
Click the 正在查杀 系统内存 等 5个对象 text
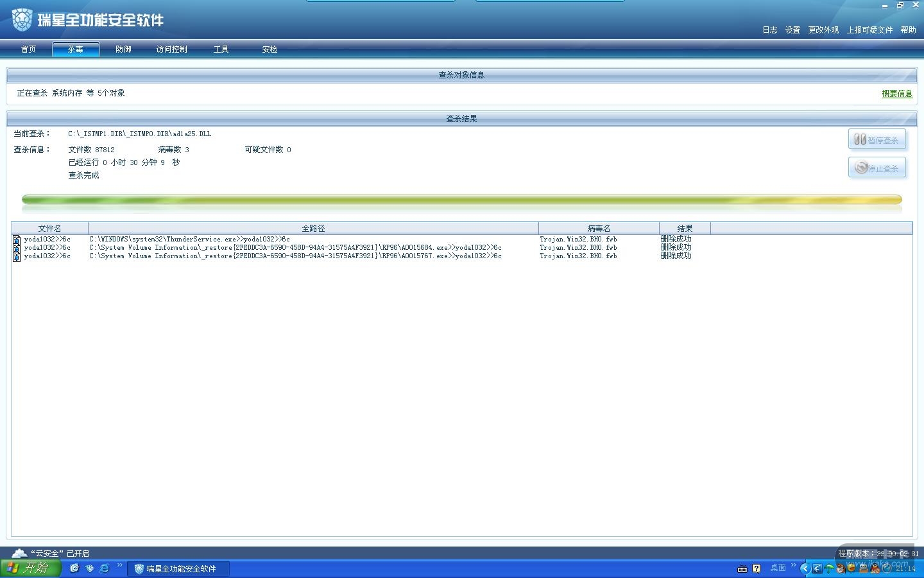click(71, 93)
